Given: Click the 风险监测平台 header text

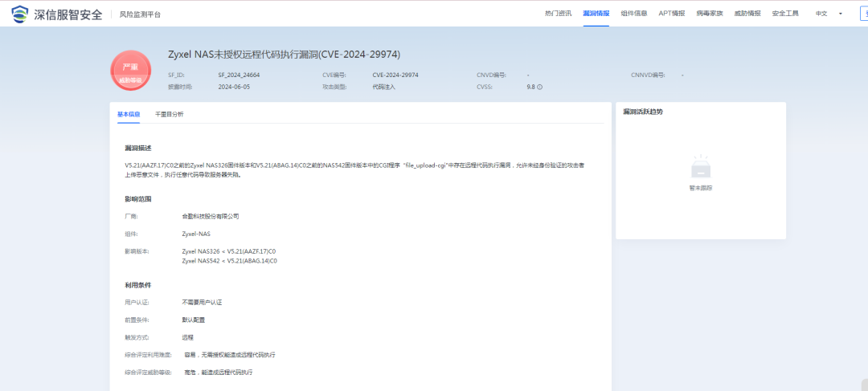Looking at the screenshot, I should pos(140,14).
